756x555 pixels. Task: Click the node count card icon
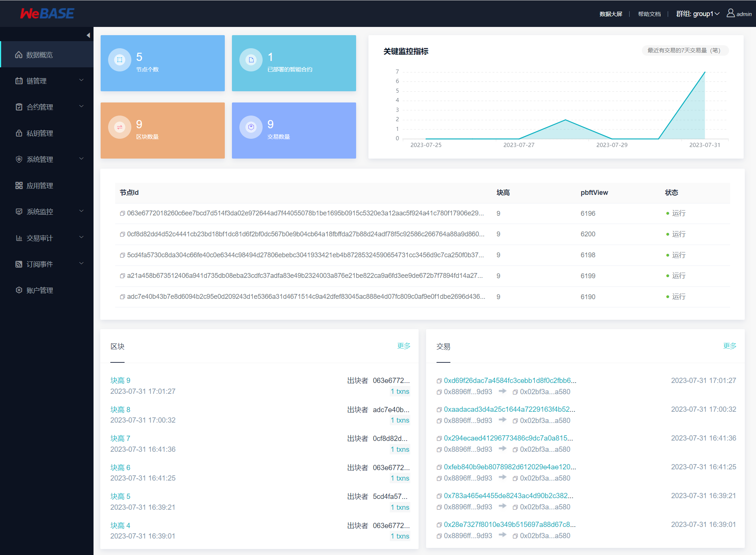coord(120,60)
